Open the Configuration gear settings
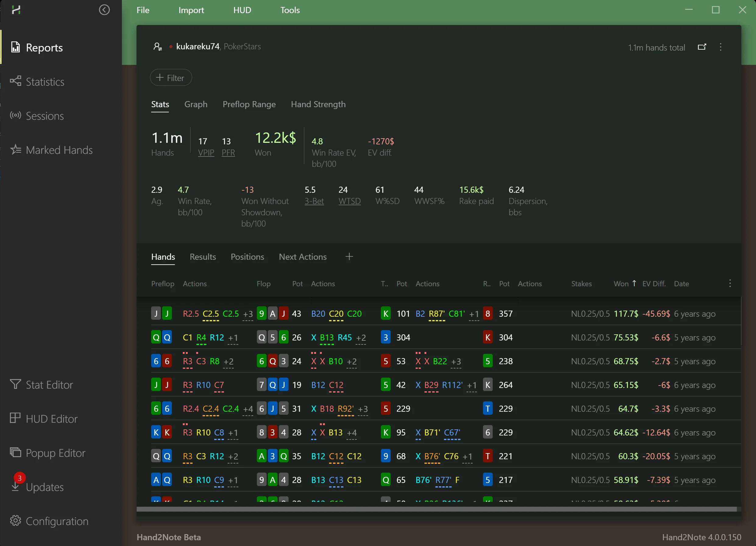The image size is (756, 546). pyautogui.click(x=57, y=521)
